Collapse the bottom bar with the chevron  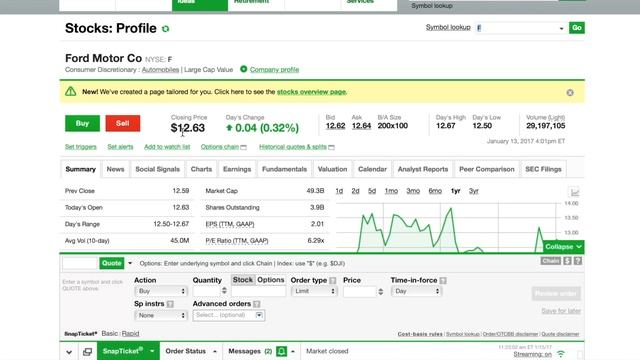tap(69, 352)
